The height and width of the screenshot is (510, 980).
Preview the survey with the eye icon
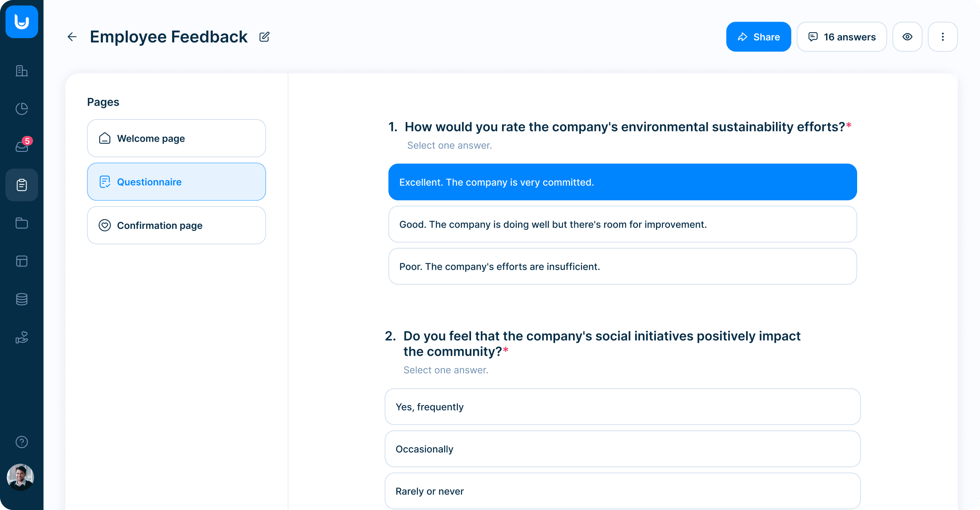point(907,37)
